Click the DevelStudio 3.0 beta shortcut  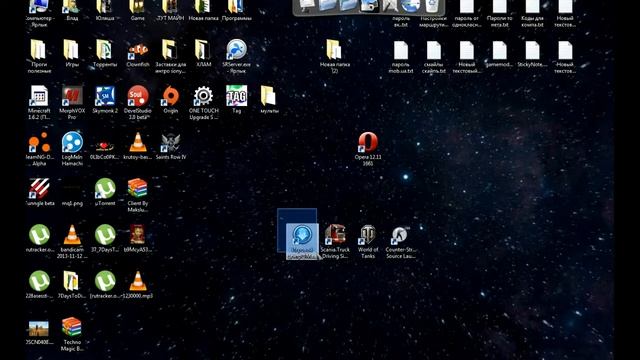pos(138,96)
